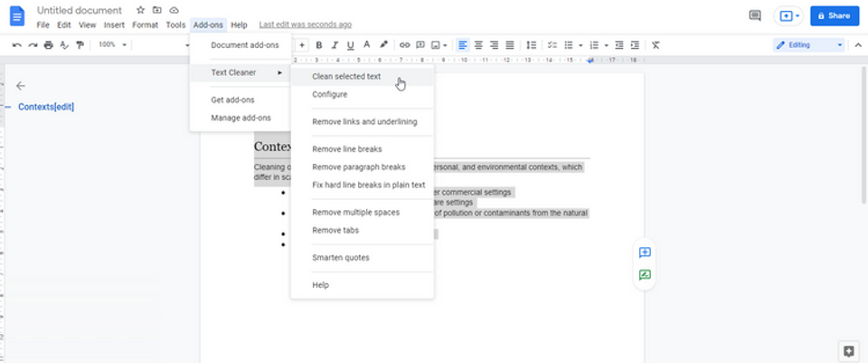Click the move to folder icon

[x=157, y=10]
